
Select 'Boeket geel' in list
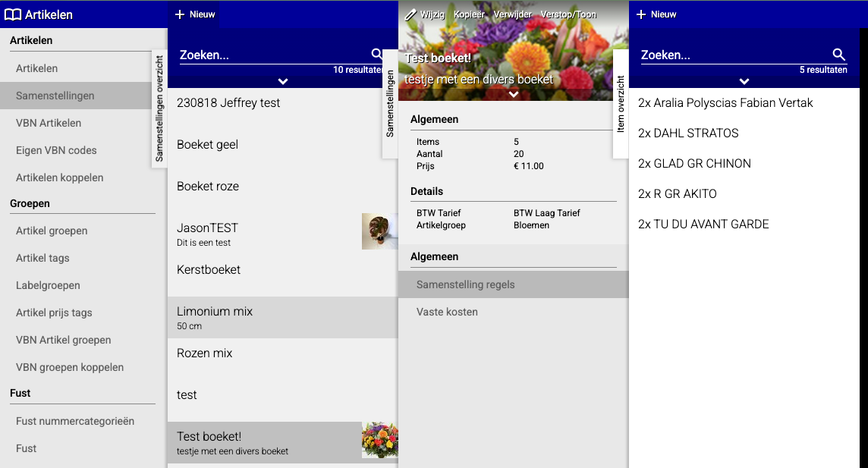283,150
